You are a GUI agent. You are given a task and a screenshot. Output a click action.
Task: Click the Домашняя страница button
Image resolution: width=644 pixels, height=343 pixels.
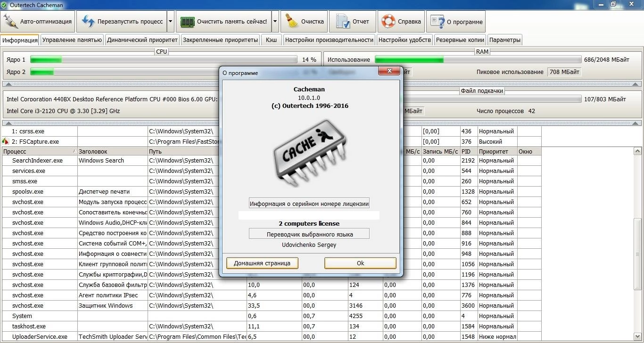click(262, 263)
